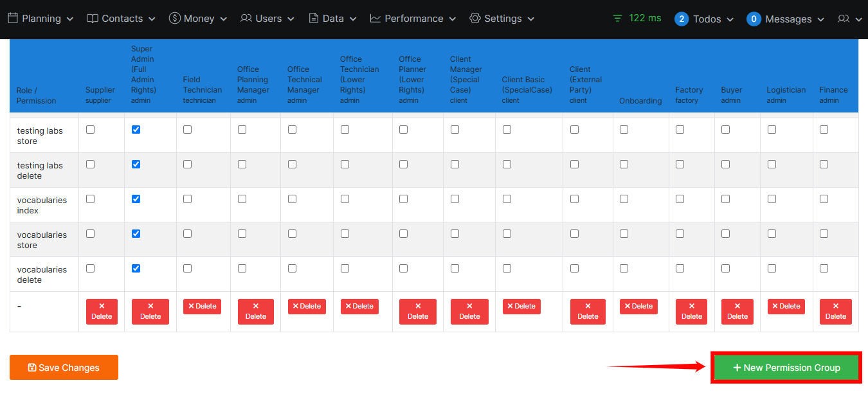Click the Money dollar icon
The height and width of the screenshot is (403, 868).
tap(174, 19)
